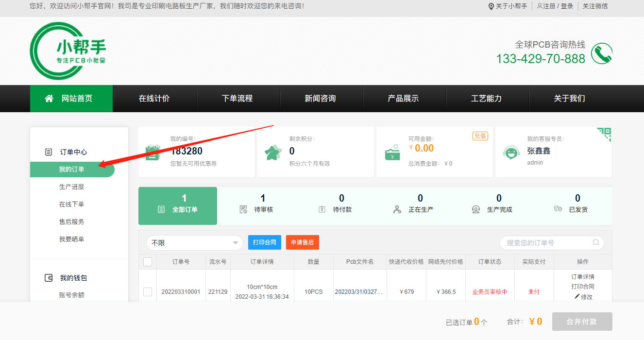Screen dimensions: 644x340
Task: Click the phone handset icon near the hotline
Action: [x=602, y=53]
